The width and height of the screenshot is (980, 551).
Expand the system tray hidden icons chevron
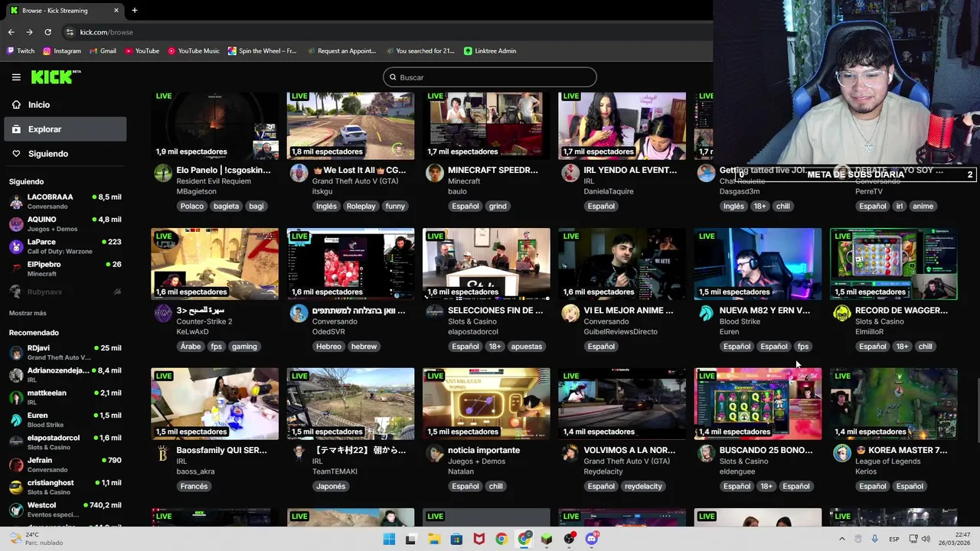[x=841, y=539]
